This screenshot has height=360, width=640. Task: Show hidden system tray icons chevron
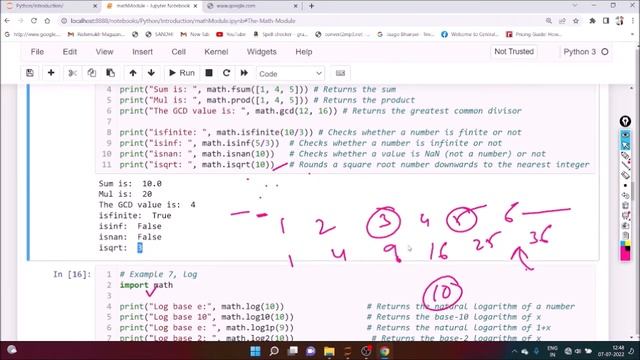coord(514,351)
